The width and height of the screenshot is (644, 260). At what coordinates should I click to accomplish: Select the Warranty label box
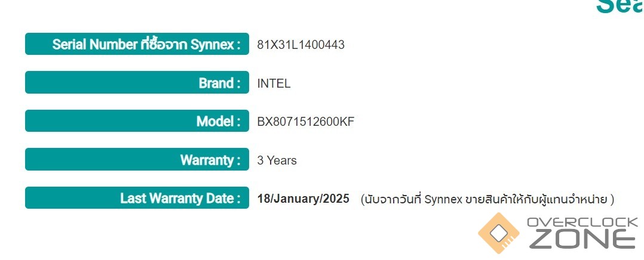tap(137, 160)
